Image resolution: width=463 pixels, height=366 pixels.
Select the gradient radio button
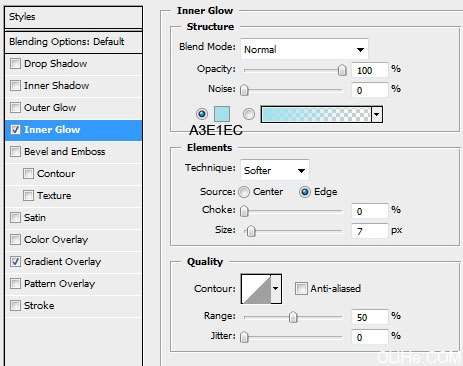pyautogui.click(x=248, y=114)
